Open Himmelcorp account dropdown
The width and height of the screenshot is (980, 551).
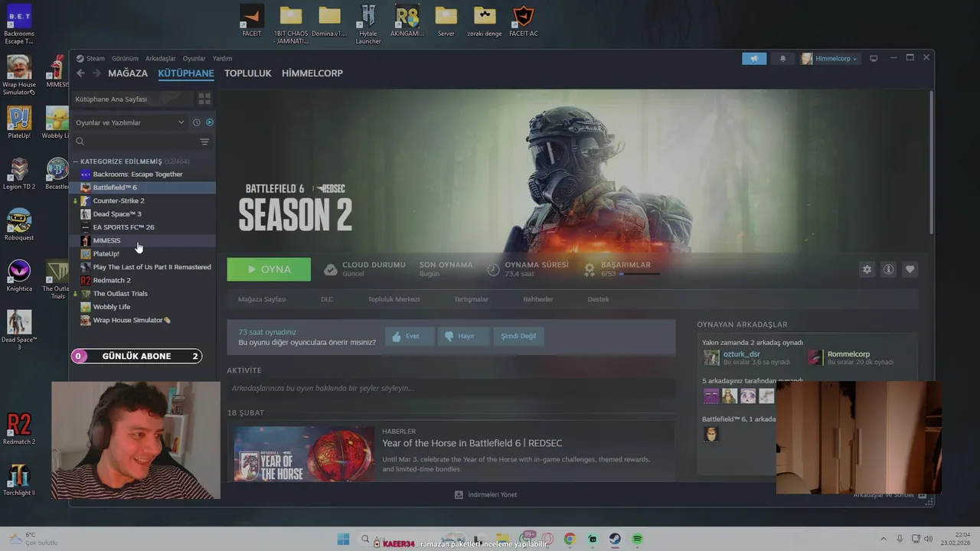[x=830, y=58]
